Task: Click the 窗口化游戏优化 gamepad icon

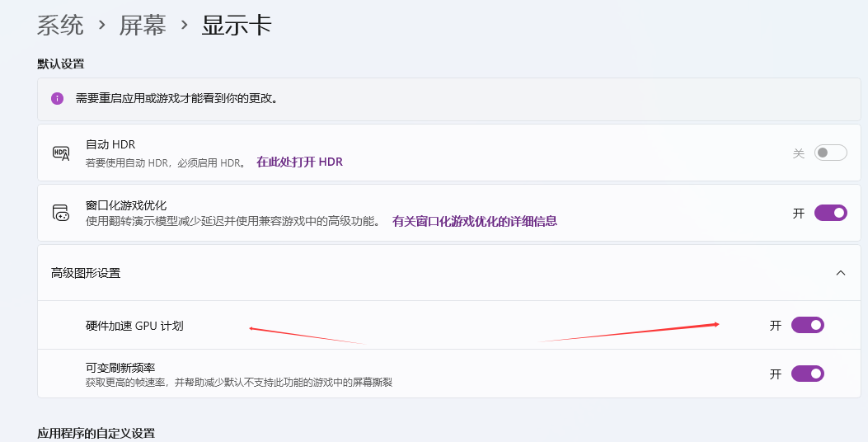Action: click(x=61, y=213)
